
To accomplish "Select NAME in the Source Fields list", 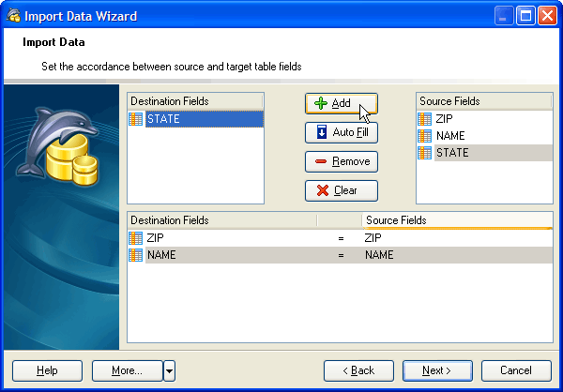I will pos(449,136).
